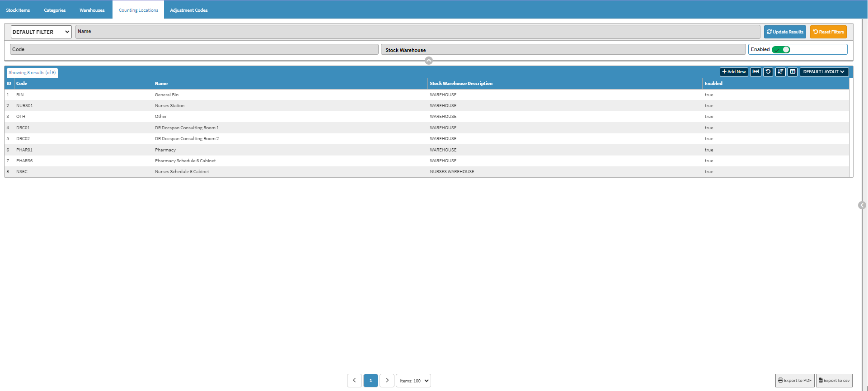
Task: Switch to the Stock Items tab
Action: 18,10
